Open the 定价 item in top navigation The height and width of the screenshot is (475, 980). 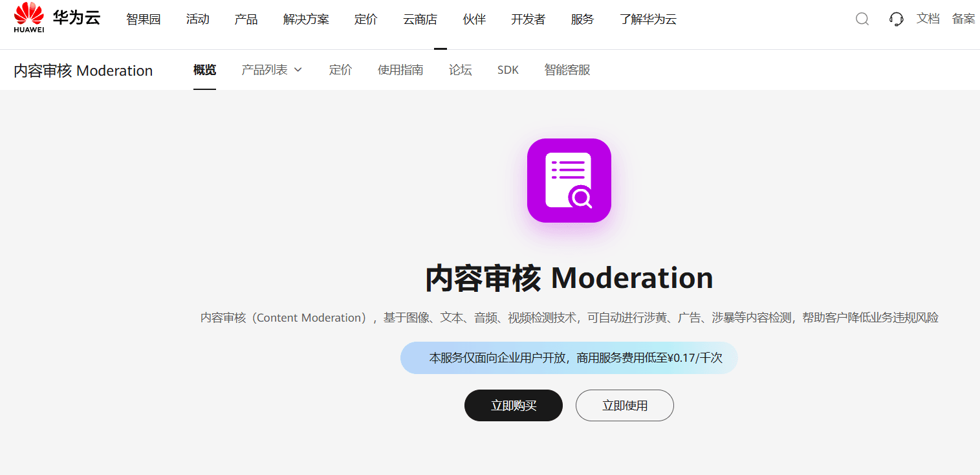coord(365,19)
